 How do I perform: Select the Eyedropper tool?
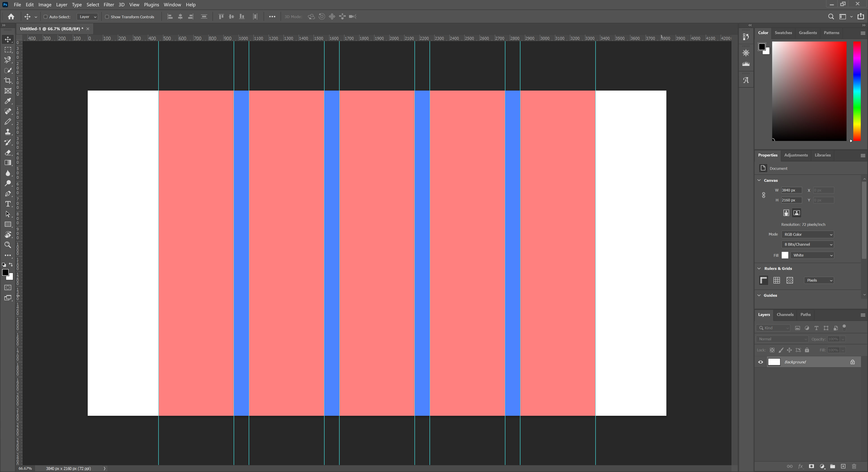8,101
